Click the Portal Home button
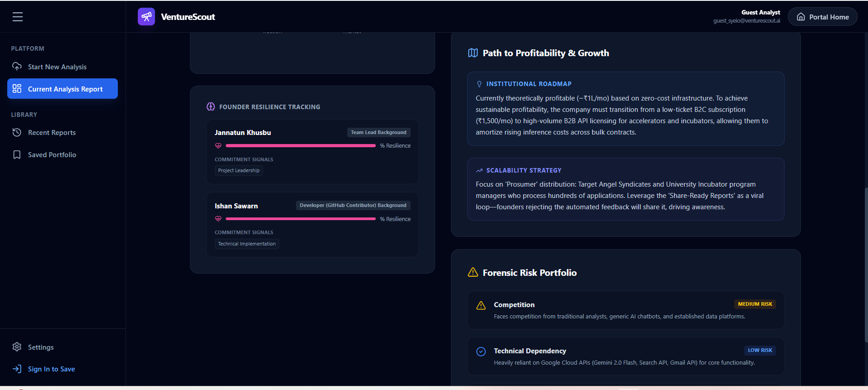Viewport: 868px width, 390px height. click(822, 17)
